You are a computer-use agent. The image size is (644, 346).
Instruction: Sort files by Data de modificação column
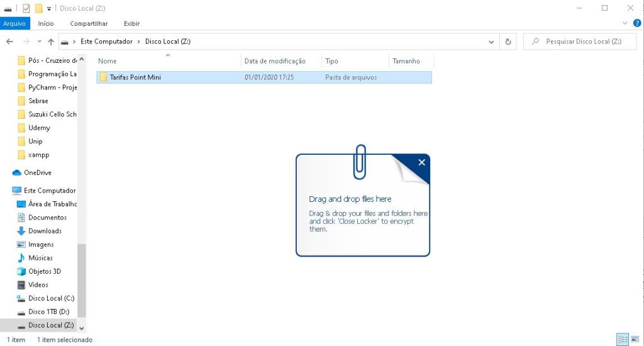tap(275, 61)
